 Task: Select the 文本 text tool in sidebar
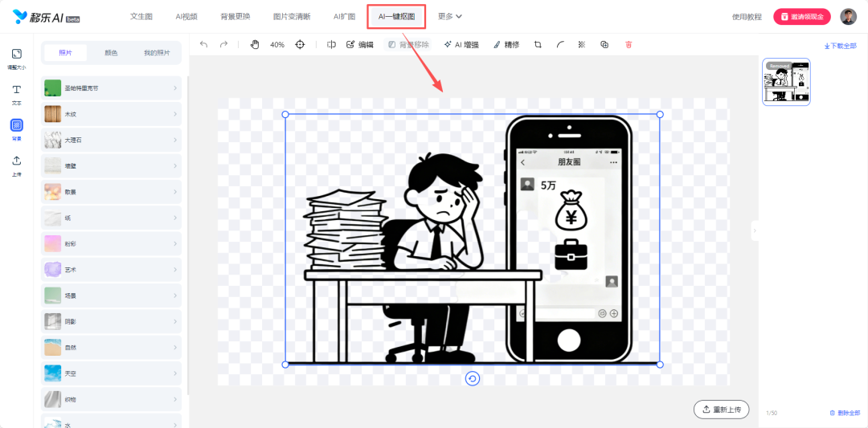click(x=16, y=93)
